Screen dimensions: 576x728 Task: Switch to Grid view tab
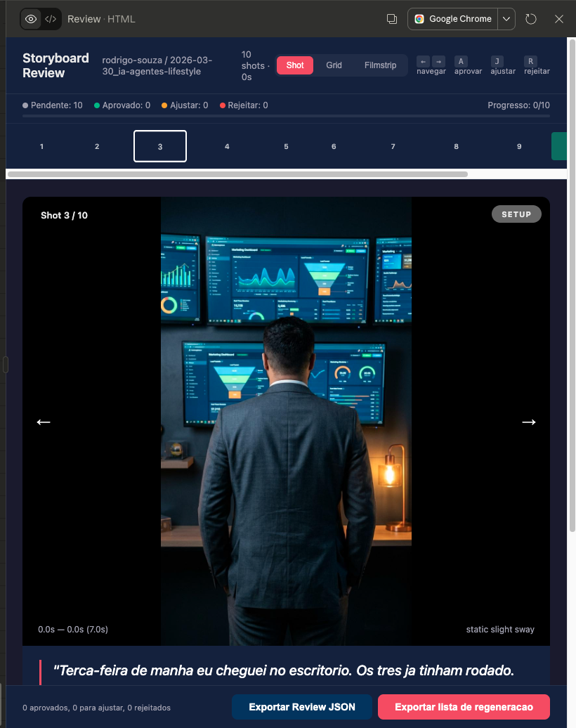point(334,65)
